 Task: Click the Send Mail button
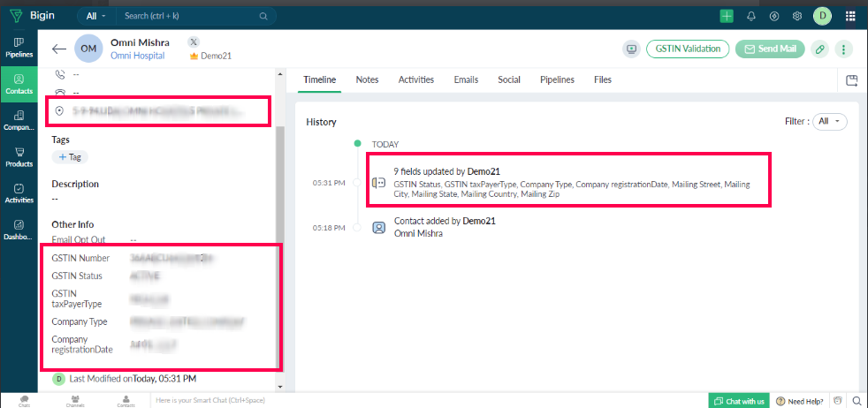tap(770, 49)
